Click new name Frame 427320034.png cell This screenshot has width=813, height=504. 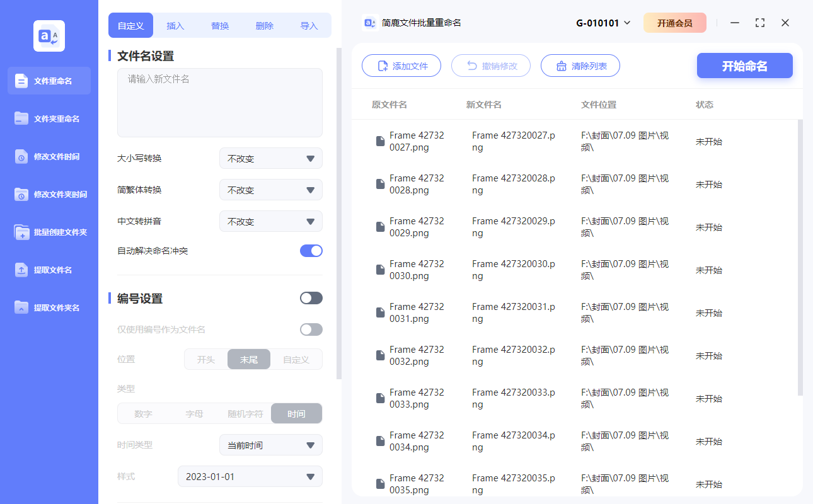point(514,441)
